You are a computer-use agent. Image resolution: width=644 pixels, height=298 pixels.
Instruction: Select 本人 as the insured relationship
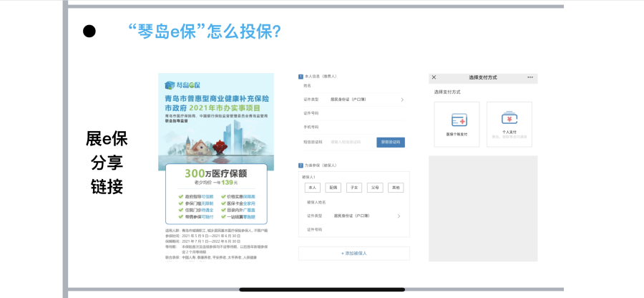[312, 188]
